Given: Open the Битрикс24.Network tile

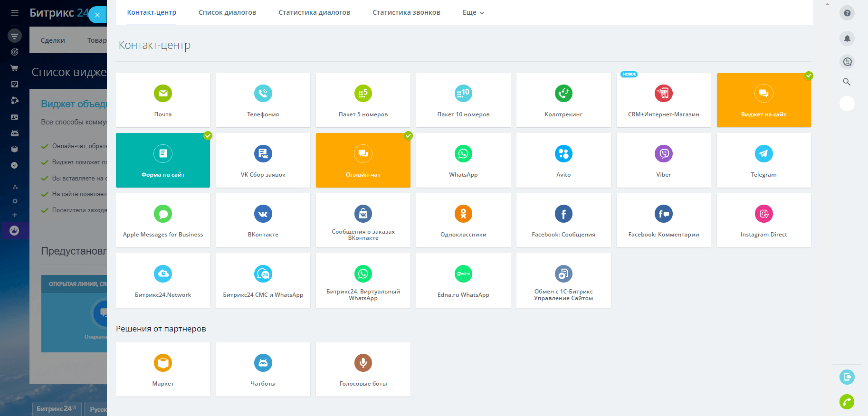Looking at the screenshot, I should click(163, 281).
